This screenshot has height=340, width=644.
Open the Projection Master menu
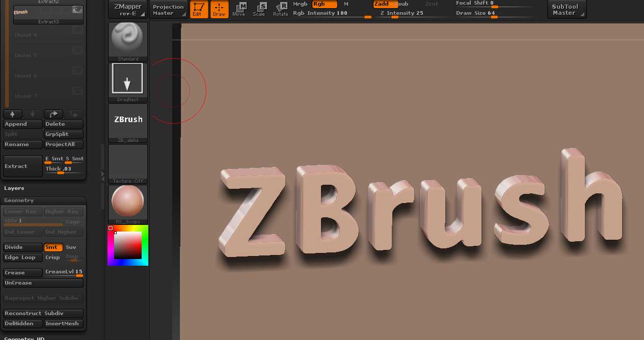point(168,10)
